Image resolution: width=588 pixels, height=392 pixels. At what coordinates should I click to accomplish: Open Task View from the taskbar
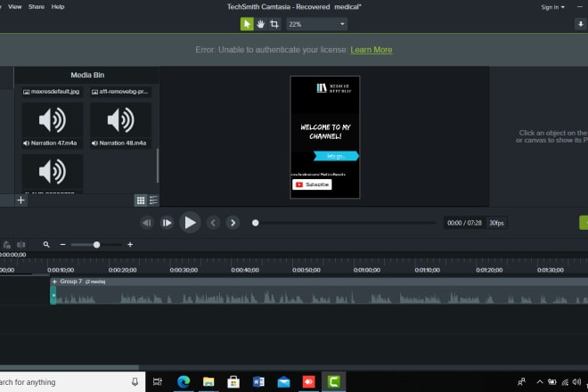coord(158,382)
